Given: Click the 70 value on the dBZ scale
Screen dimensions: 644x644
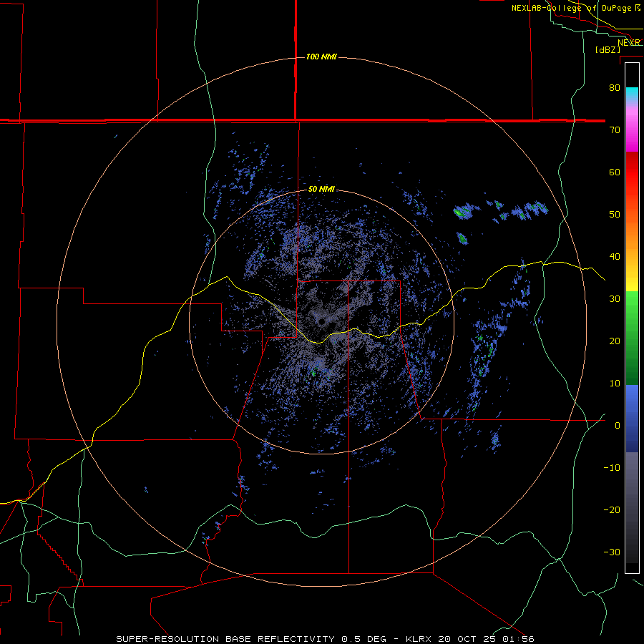Looking at the screenshot, I should 615,130.
